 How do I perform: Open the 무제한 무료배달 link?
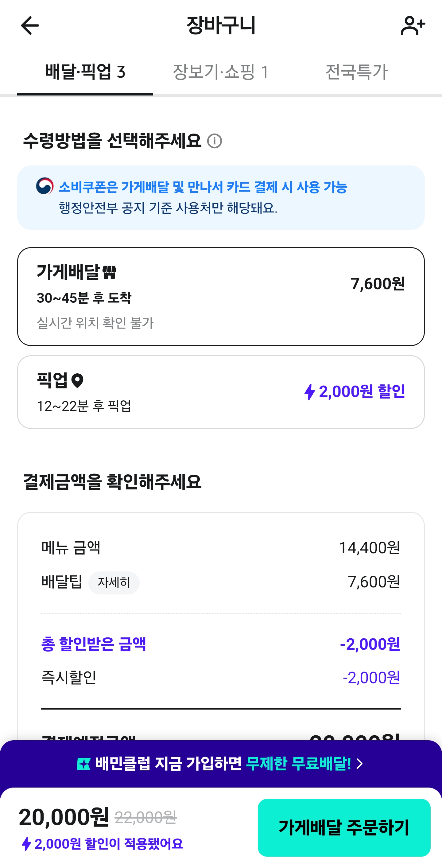[x=298, y=764]
